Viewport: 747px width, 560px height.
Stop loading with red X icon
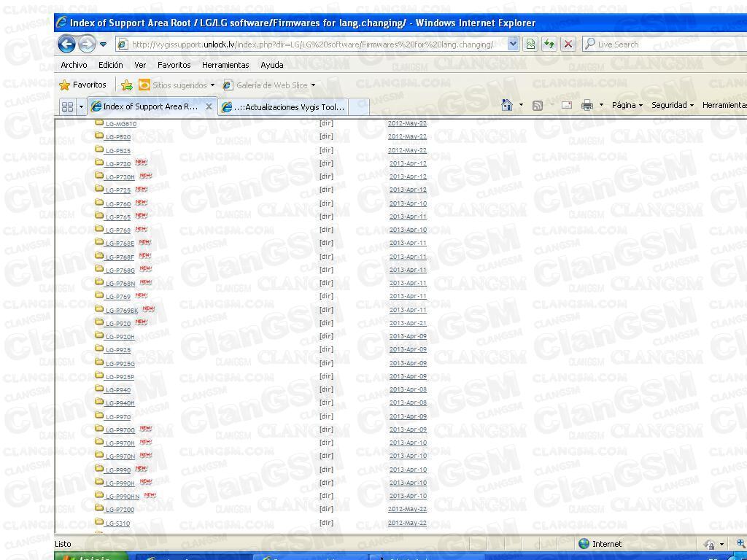(x=568, y=44)
